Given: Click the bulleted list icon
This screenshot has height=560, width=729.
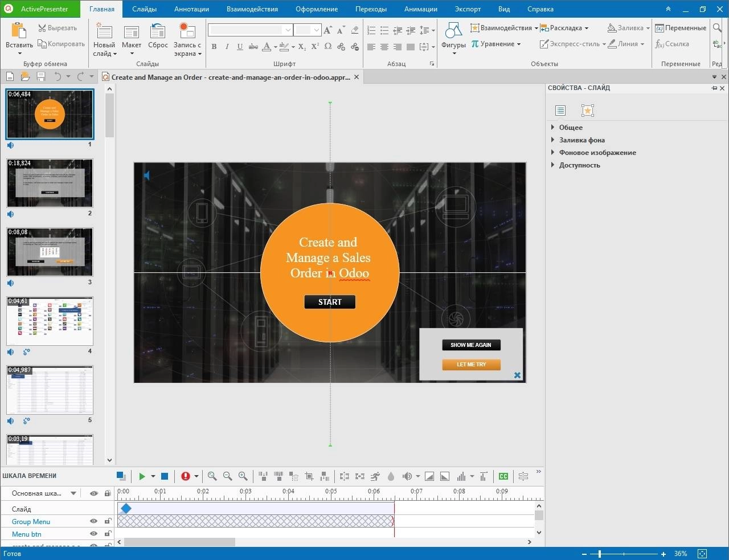Looking at the screenshot, I should pyautogui.click(x=384, y=30).
